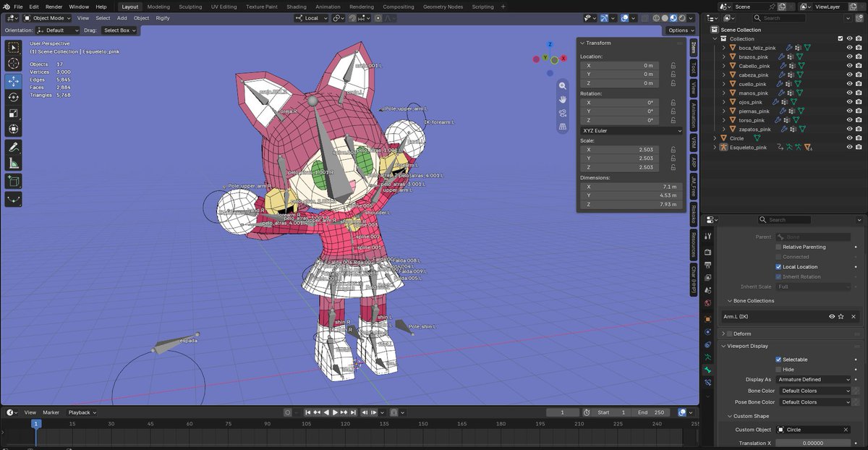Open the Orientation Default dropdown
Image resolution: width=868 pixels, height=450 pixels.
[x=57, y=30]
